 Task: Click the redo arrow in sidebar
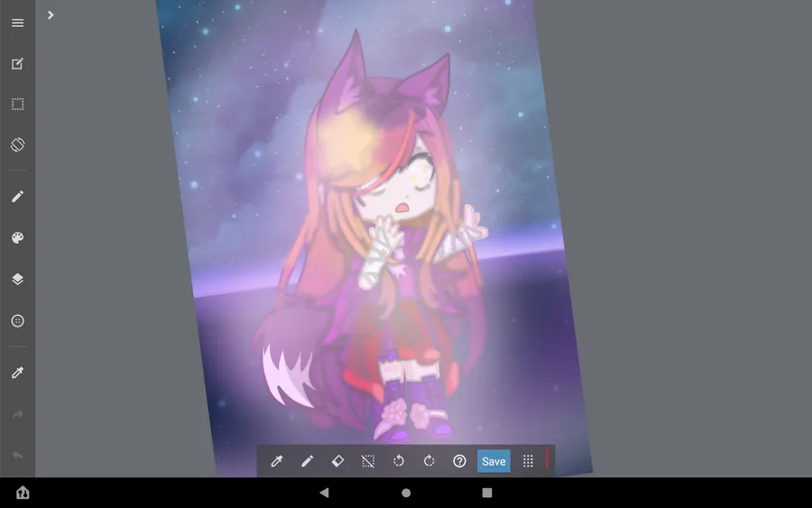(x=18, y=414)
